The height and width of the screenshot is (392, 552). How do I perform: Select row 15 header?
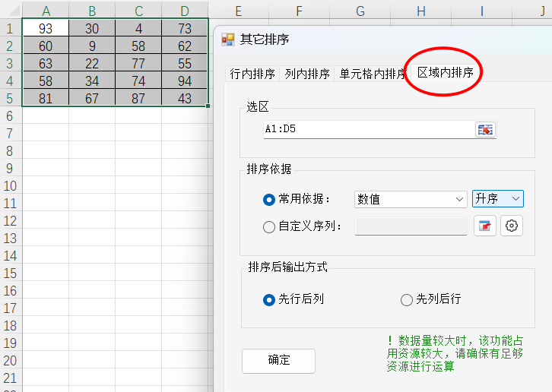10,273
